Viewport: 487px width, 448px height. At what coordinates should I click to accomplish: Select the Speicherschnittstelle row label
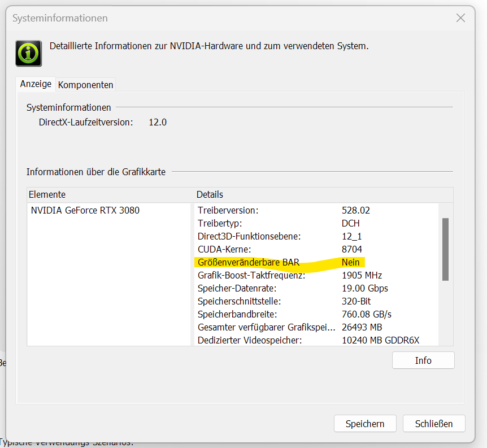(x=239, y=301)
